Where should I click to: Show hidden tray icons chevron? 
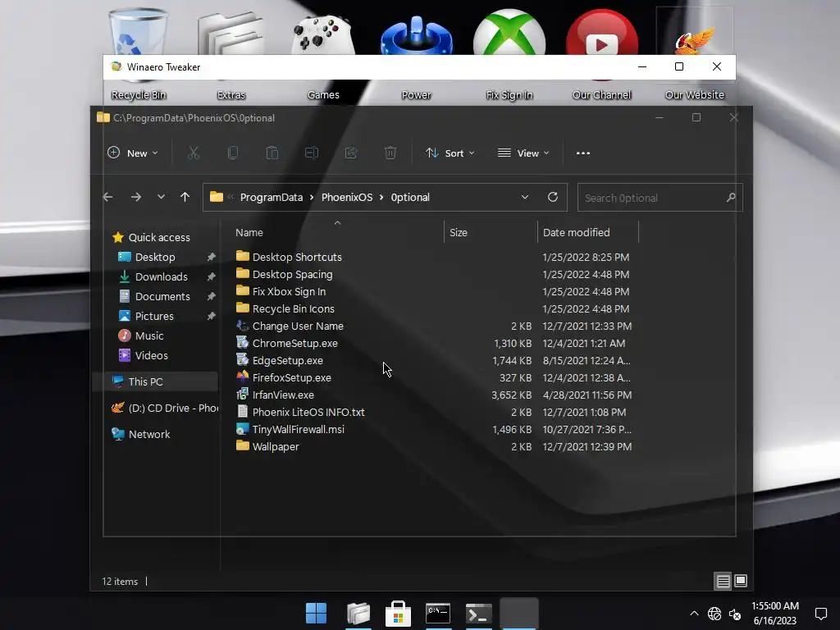(x=694, y=614)
